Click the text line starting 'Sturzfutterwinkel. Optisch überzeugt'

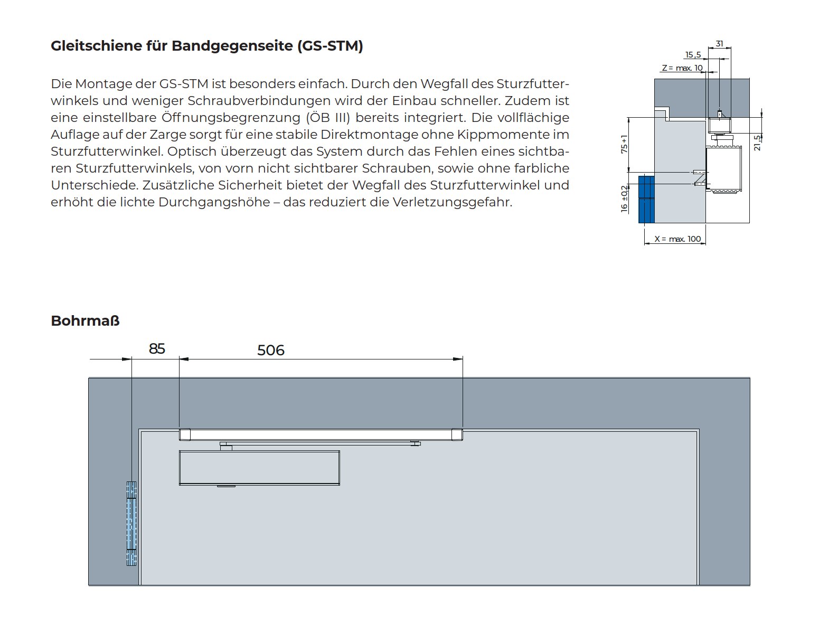tap(310, 151)
